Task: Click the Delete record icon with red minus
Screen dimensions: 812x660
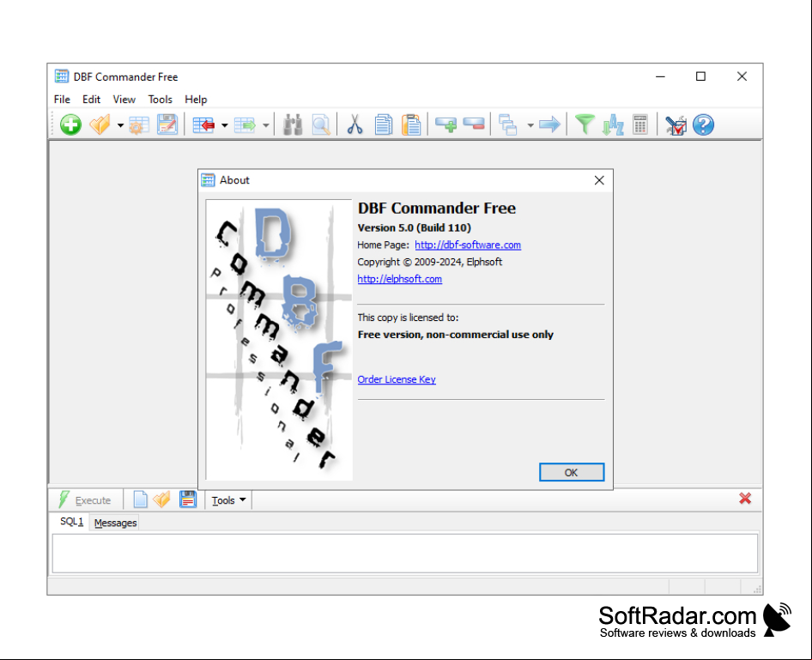Action: pyautogui.click(x=474, y=124)
